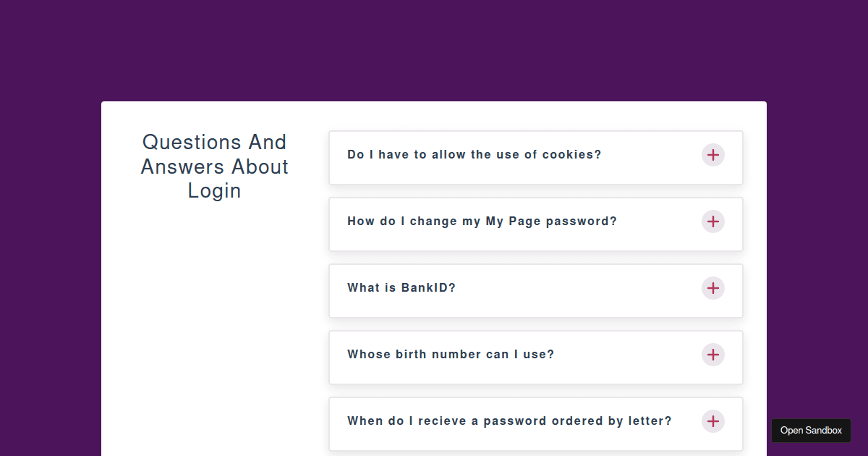
Task: Select the BankID question text
Action: (401, 287)
